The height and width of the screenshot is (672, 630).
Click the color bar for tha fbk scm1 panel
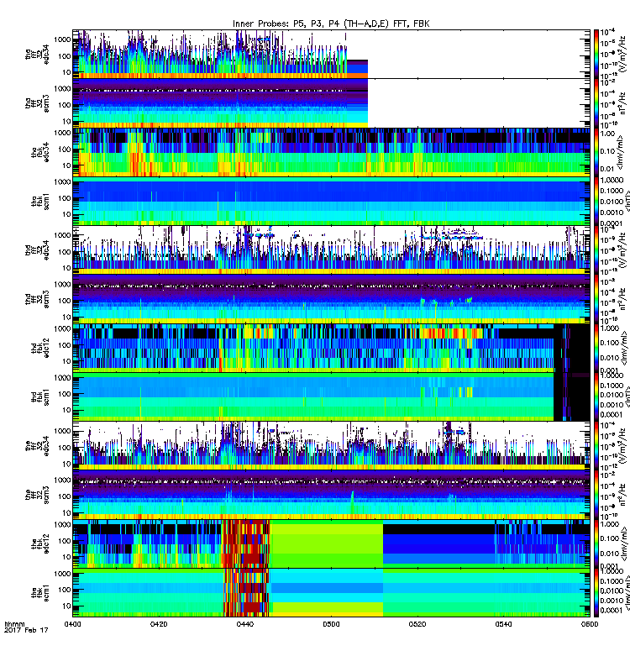point(596,201)
